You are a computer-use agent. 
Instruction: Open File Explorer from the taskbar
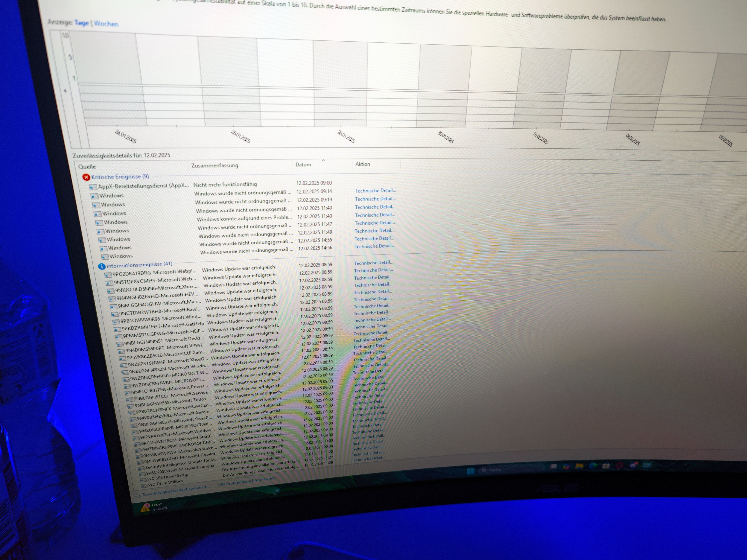580,466
